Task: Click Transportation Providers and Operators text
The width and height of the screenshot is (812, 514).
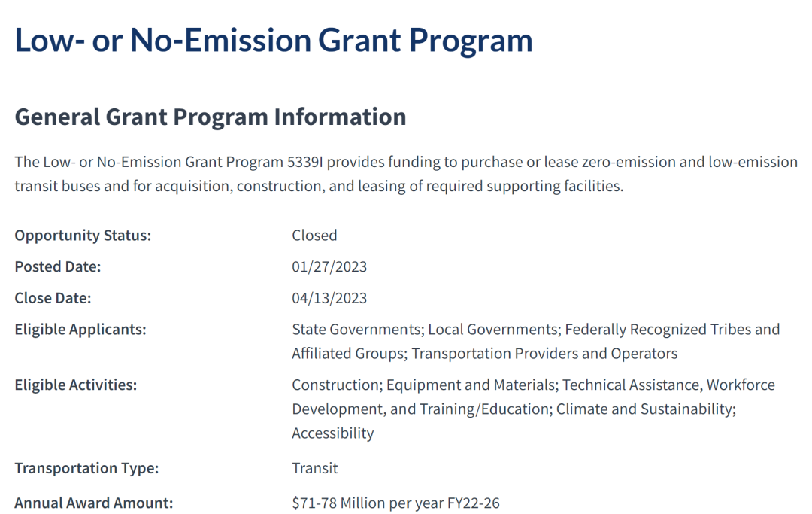Action: [x=544, y=354]
